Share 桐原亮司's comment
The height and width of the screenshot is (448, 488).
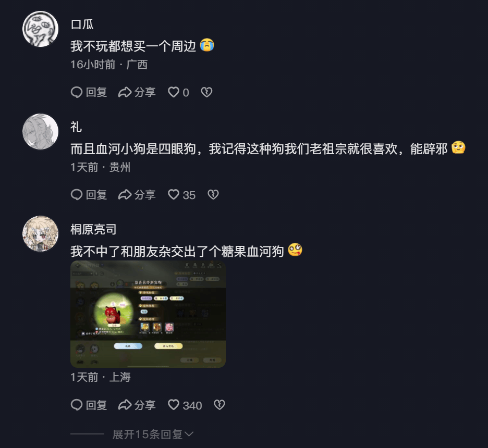click(125, 405)
